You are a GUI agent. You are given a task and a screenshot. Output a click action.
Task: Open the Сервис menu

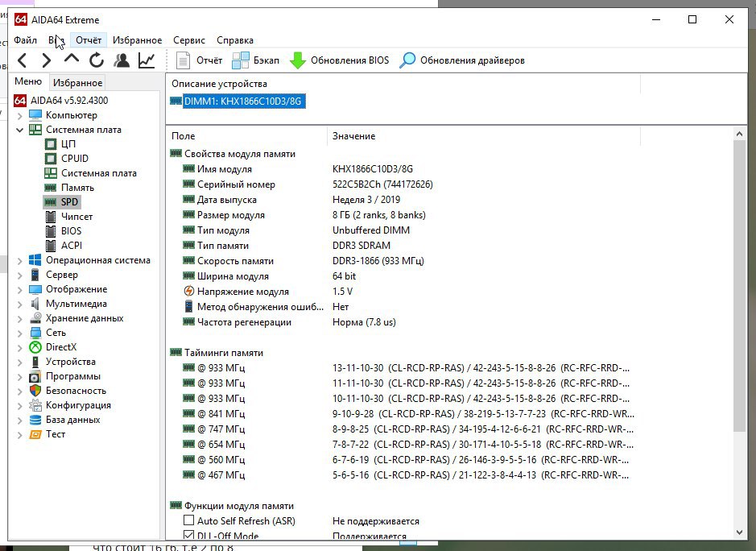pos(189,40)
